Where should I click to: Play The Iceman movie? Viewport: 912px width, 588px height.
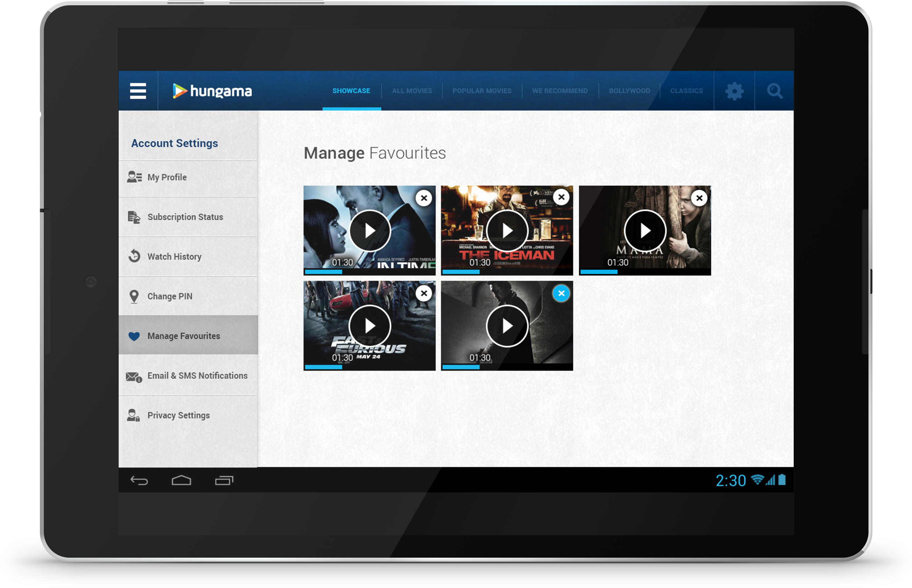(x=507, y=231)
